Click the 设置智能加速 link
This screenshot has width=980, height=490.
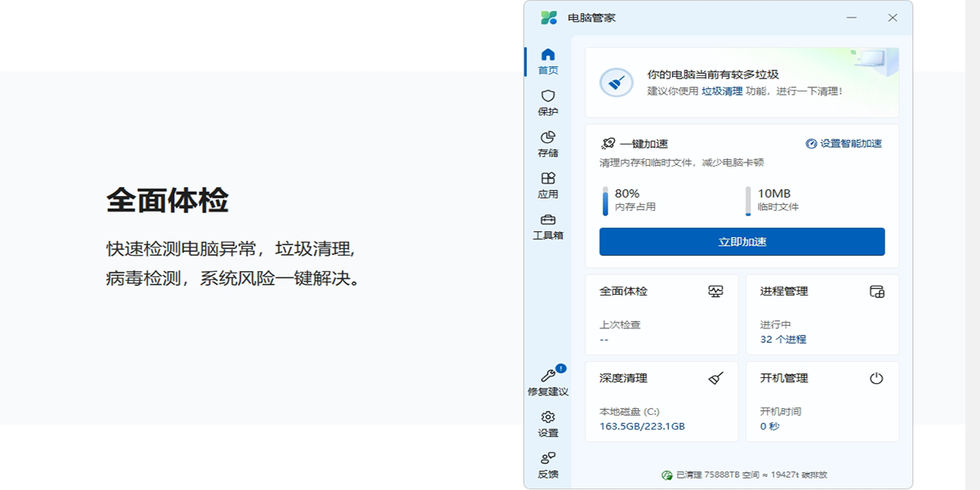coord(844,144)
